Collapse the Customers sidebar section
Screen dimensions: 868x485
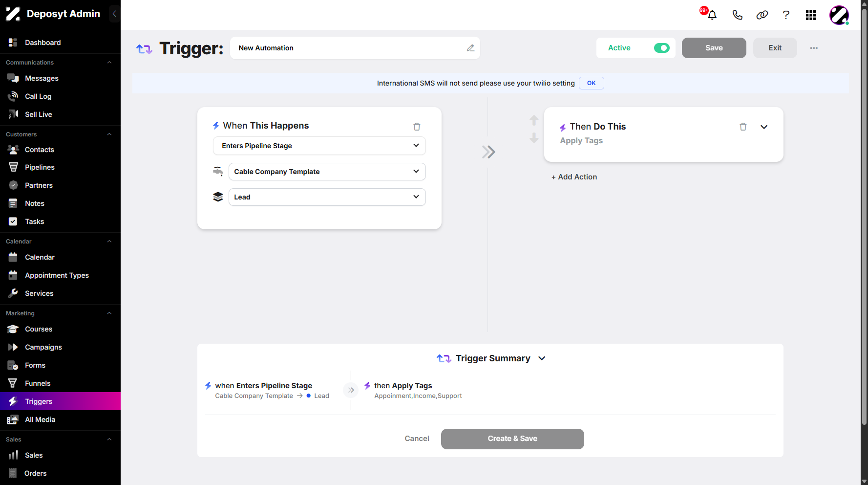(x=109, y=134)
